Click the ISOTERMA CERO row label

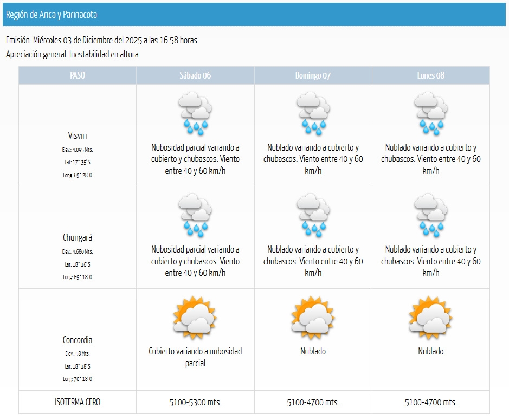click(78, 402)
